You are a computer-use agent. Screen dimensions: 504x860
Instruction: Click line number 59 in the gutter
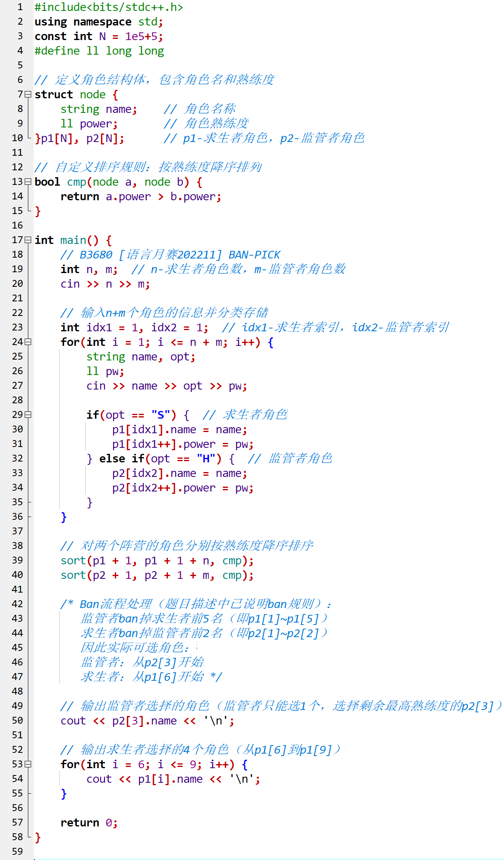[17, 852]
